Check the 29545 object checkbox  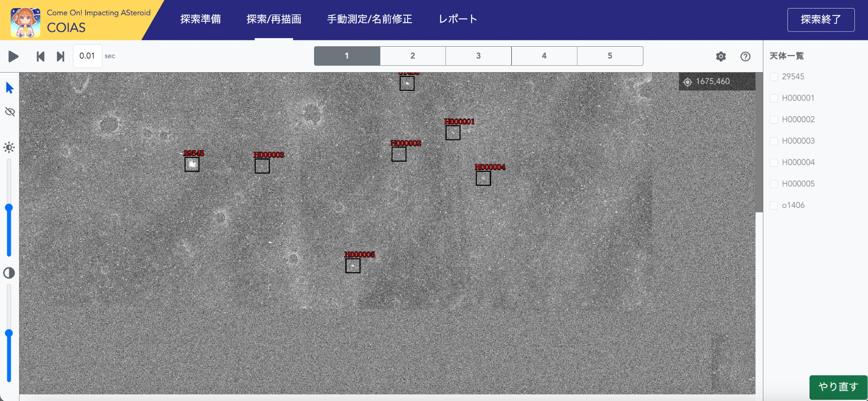[774, 77]
